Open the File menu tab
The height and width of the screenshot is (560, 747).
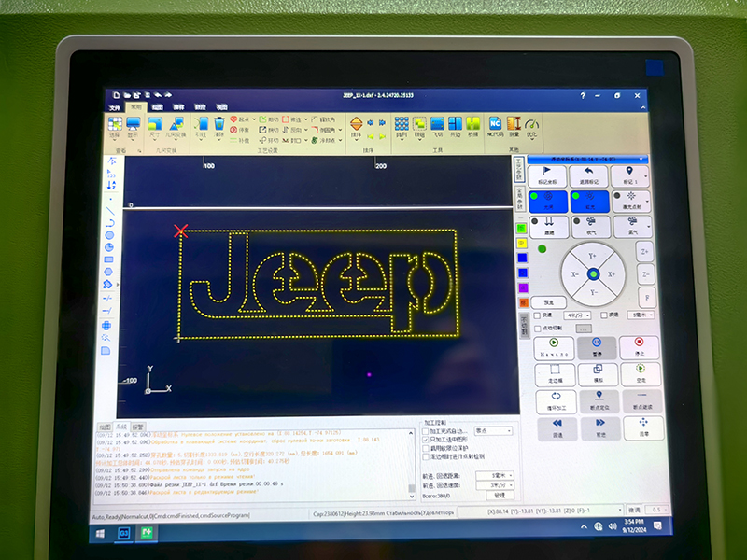click(116, 107)
